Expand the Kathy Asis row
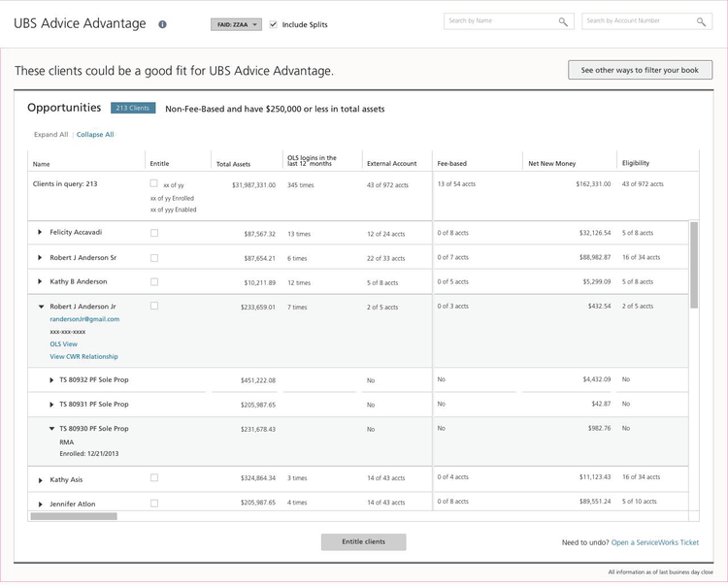 41,480
